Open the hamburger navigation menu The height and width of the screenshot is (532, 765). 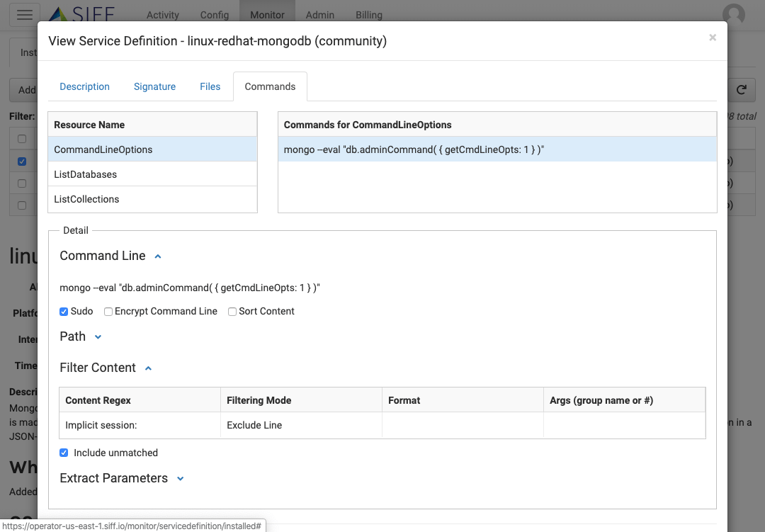[x=25, y=15]
